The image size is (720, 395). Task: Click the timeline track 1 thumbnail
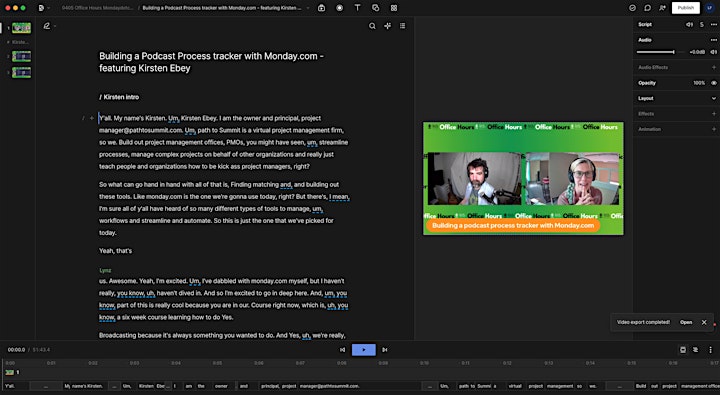coord(9,372)
